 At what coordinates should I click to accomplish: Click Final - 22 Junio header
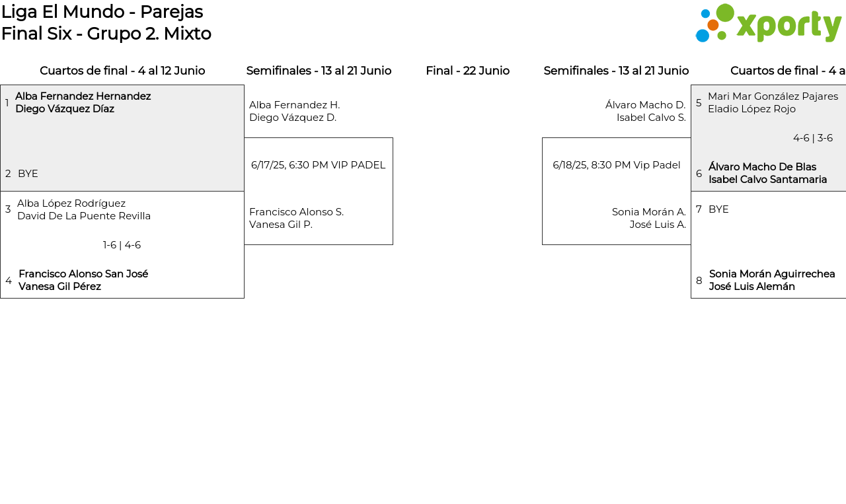467,71
